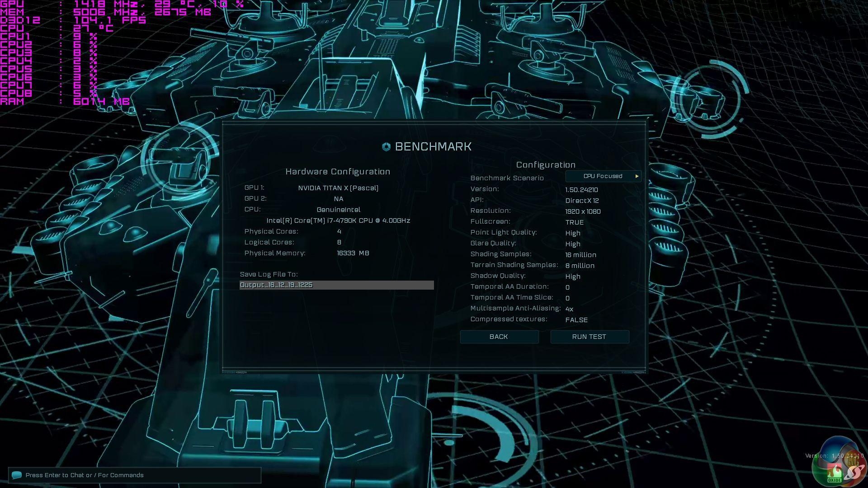This screenshot has width=868, height=488.
Task: Click the benchmark settings gear icon
Action: [x=386, y=146]
